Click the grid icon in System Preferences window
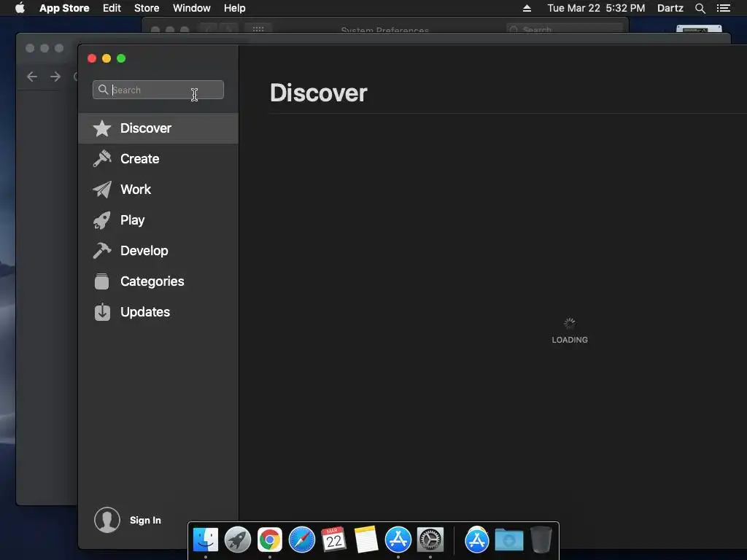The height and width of the screenshot is (560, 747). (x=258, y=29)
